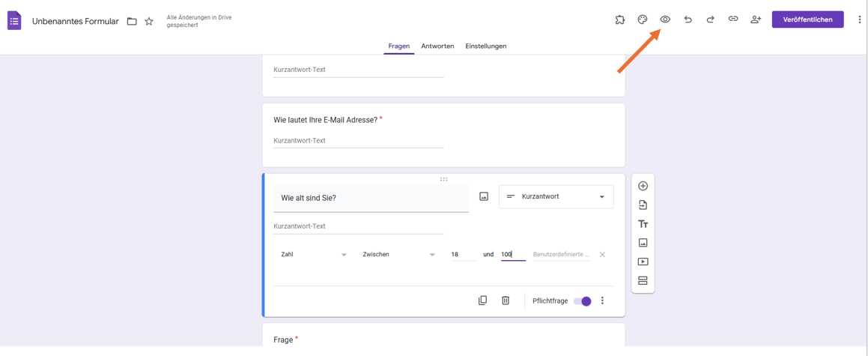Click the Veröffentlichen button
The height and width of the screenshot is (356, 868).
(x=807, y=19)
